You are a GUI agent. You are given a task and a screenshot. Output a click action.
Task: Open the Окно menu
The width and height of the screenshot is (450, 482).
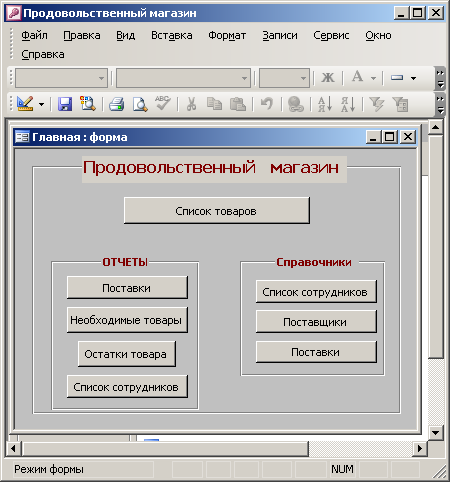coord(378,35)
